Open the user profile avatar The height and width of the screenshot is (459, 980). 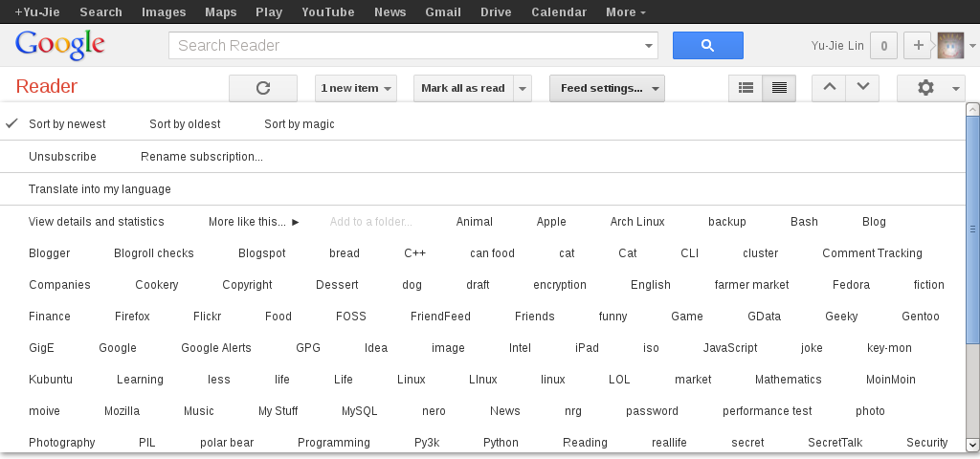tap(950, 46)
